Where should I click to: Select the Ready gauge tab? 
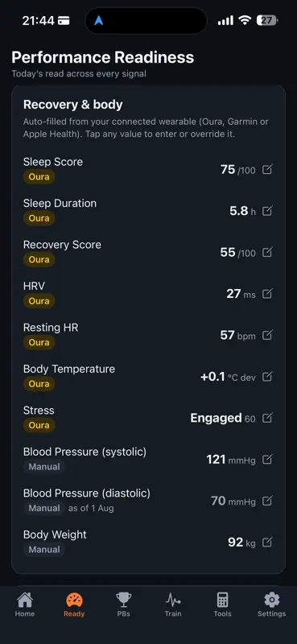[74, 605]
